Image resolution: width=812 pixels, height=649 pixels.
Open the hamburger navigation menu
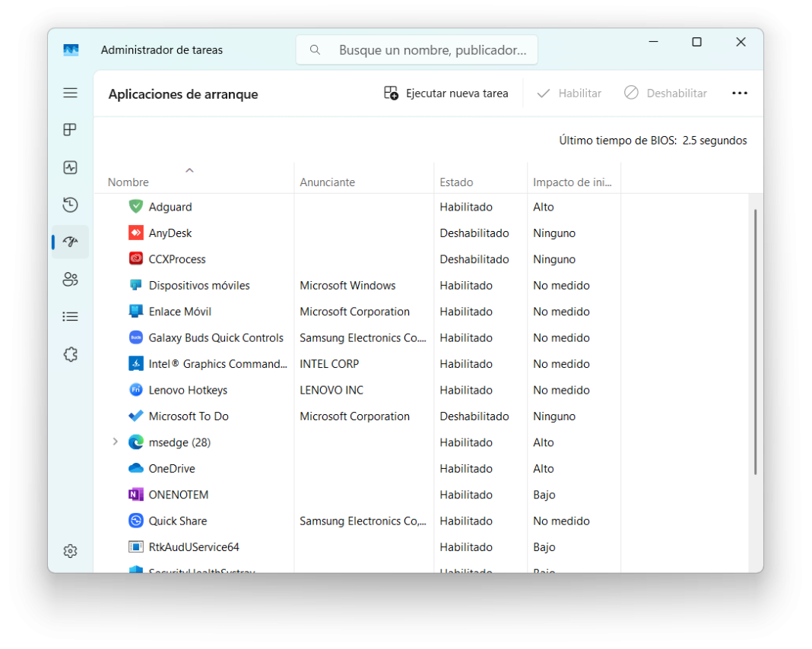coord(70,93)
